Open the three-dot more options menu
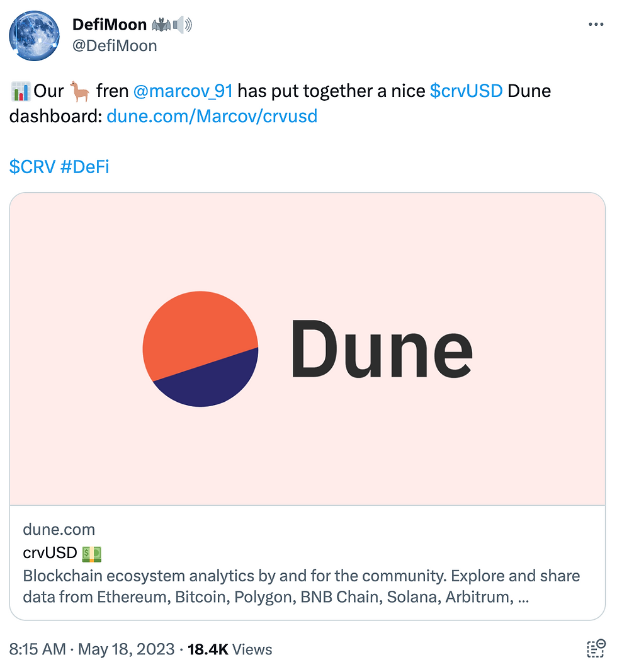617x672 pixels. (595, 25)
